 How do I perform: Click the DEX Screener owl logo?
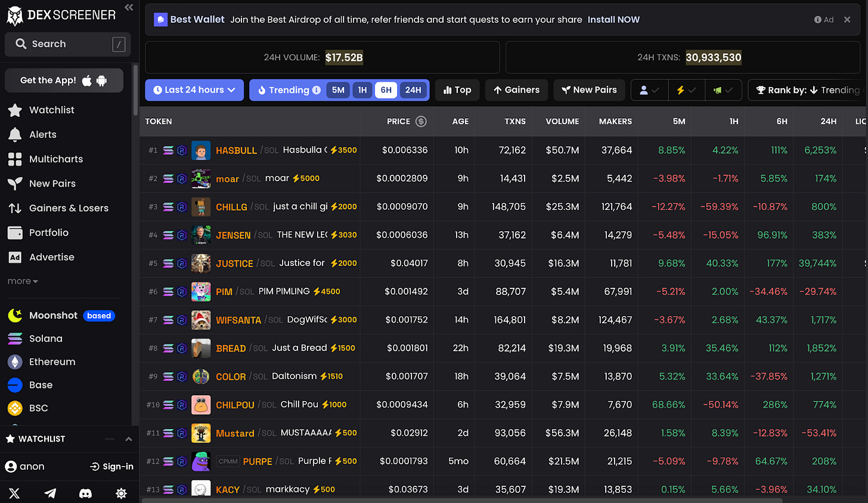coord(15,16)
